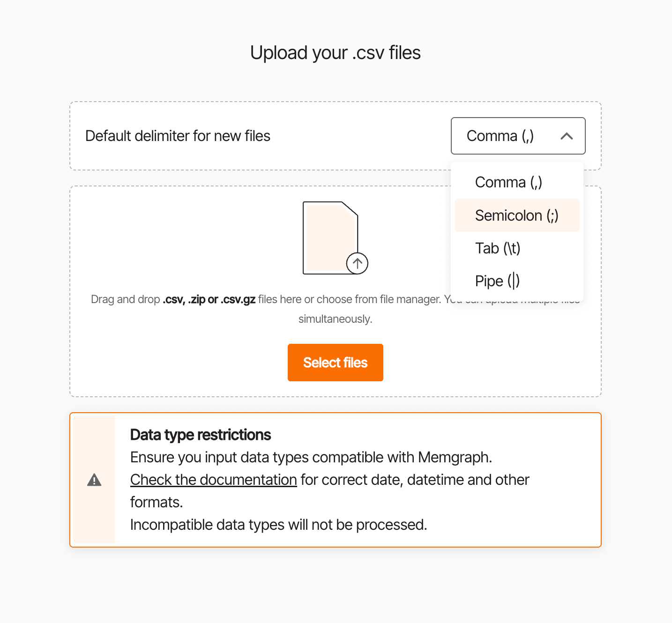Image resolution: width=672 pixels, height=623 pixels.
Task: Click the "Upload your .csv files" heading
Action: click(336, 52)
